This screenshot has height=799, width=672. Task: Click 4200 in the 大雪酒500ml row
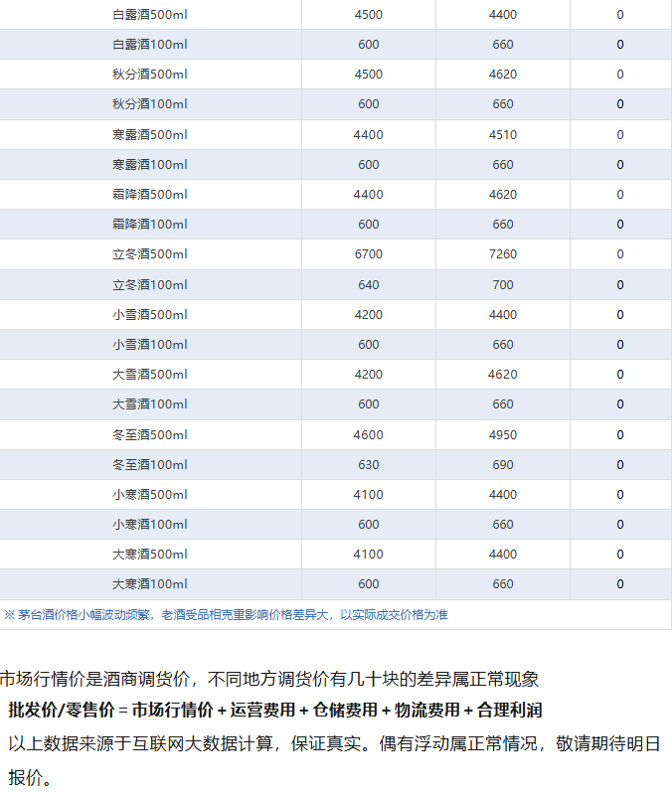[x=368, y=374]
